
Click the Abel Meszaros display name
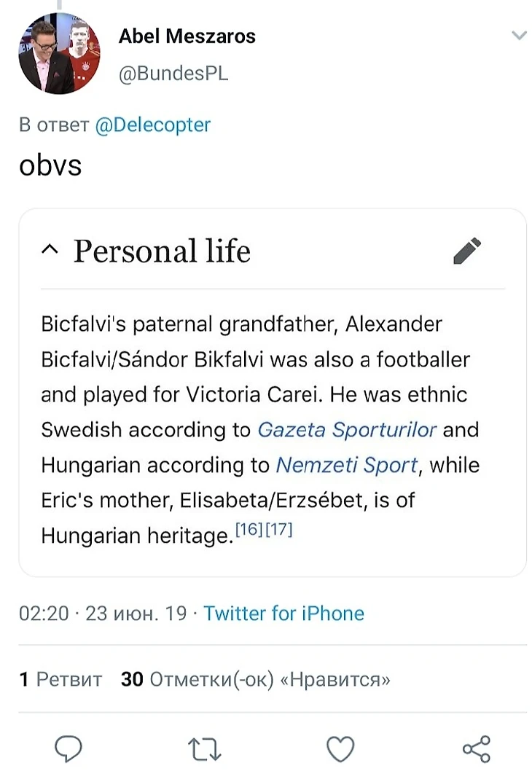pyautogui.click(x=187, y=36)
